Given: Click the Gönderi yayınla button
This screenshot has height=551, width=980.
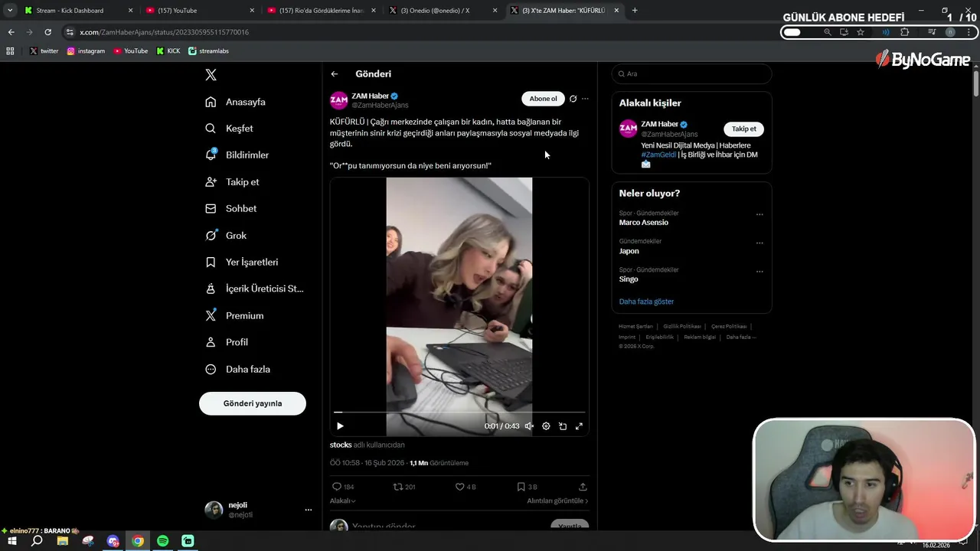Looking at the screenshot, I should [253, 403].
